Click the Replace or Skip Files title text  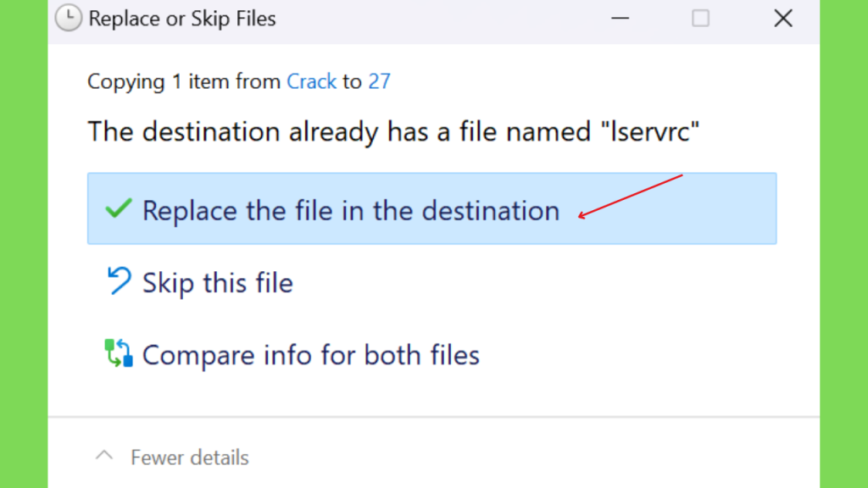click(x=182, y=19)
